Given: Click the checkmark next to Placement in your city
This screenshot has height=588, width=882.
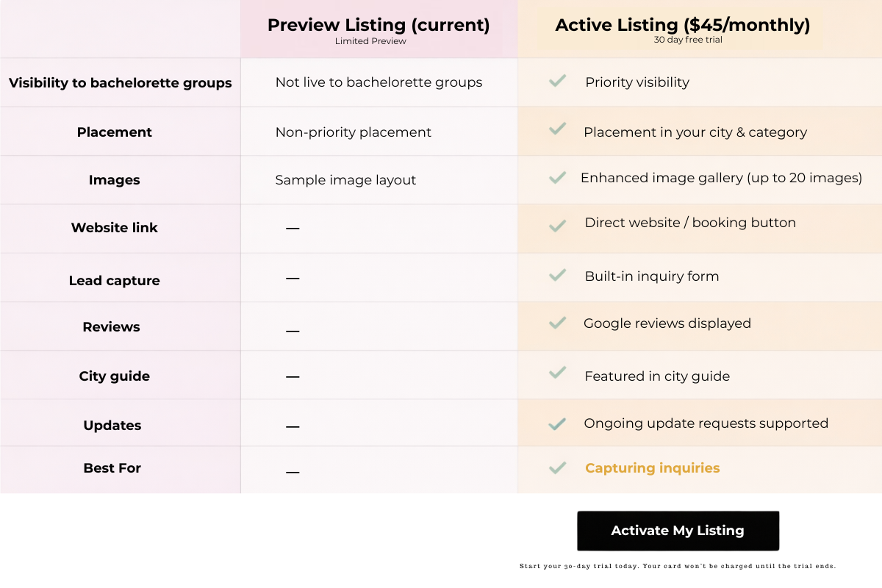Looking at the screenshot, I should click(557, 129).
